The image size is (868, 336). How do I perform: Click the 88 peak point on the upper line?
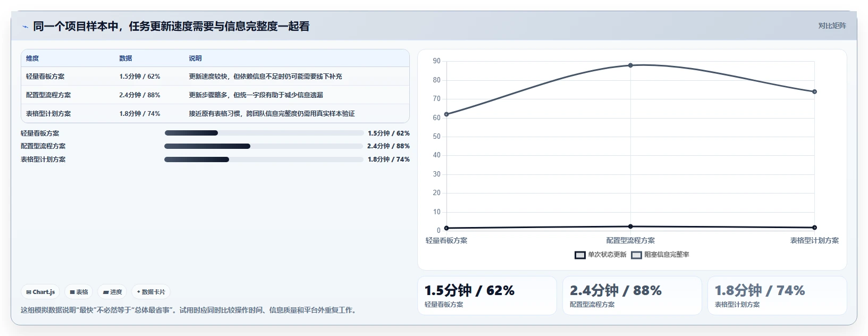click(630, 65)
